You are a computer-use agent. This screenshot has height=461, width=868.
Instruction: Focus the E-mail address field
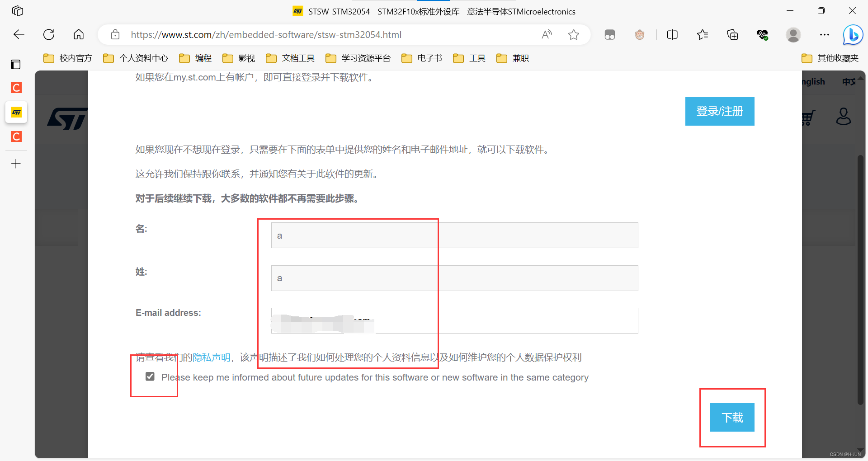click(454, 320)
